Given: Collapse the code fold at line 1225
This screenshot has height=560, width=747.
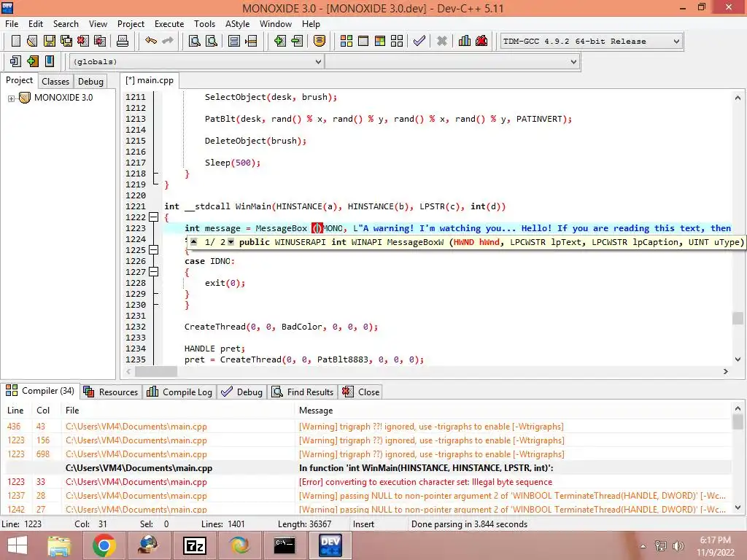Looking at the screenshot, I should click(153, 250).
